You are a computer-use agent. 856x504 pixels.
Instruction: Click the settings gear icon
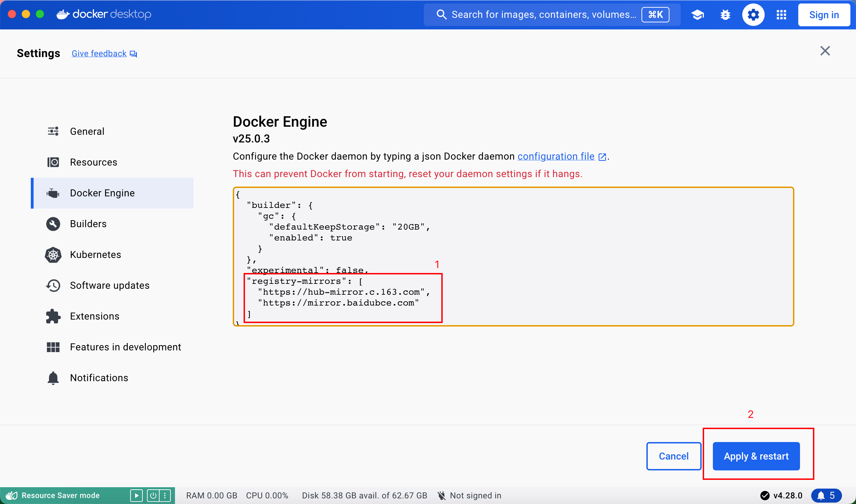tap(753, 15)
